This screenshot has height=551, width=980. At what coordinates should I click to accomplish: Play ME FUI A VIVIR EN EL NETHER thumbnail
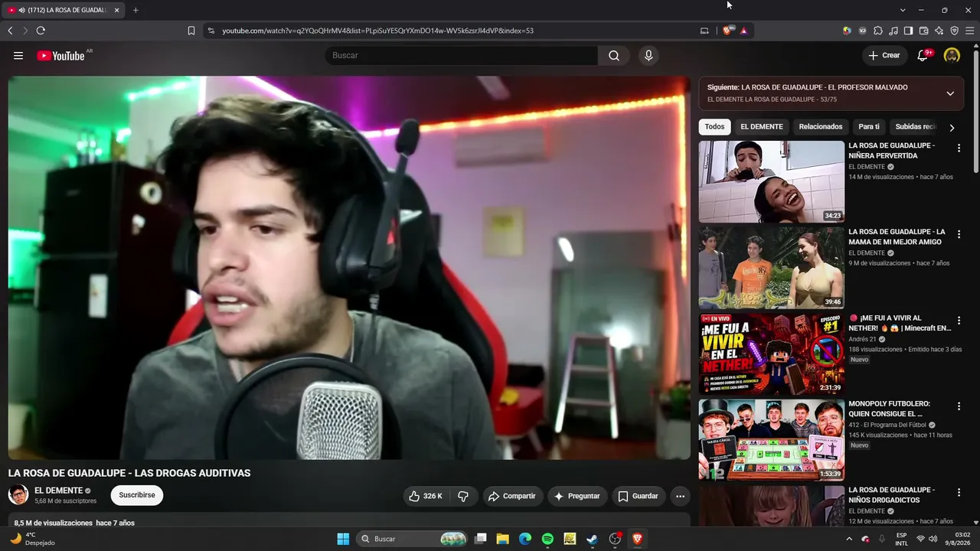[771, 354]
